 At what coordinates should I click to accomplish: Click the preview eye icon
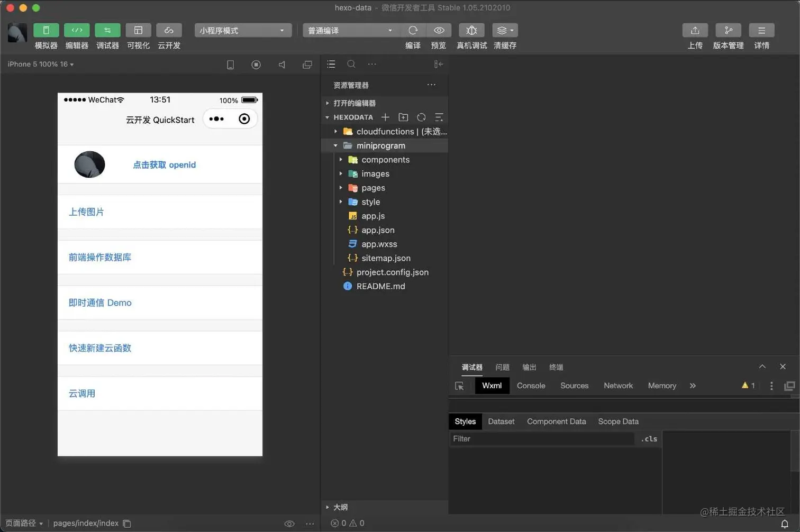point(439,31)
